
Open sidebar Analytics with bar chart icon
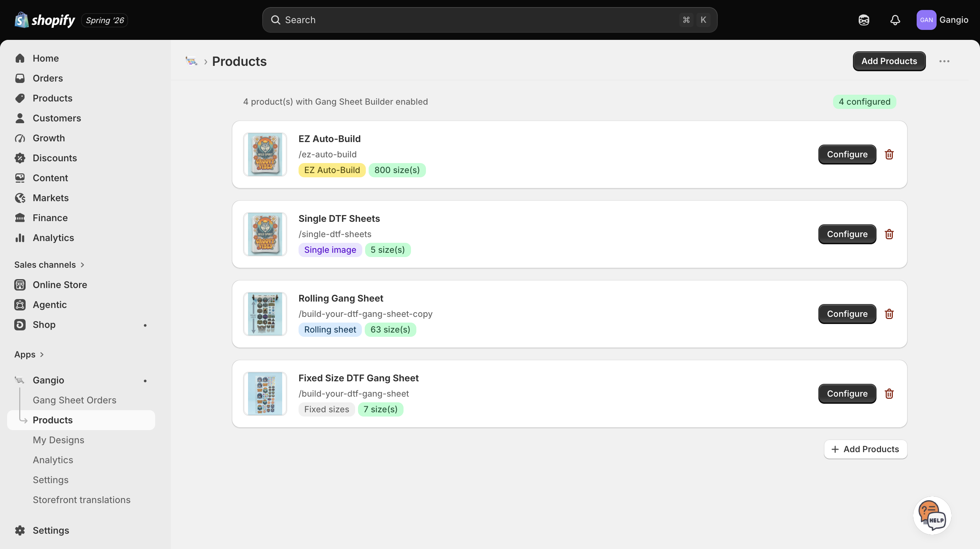[53, 237]
